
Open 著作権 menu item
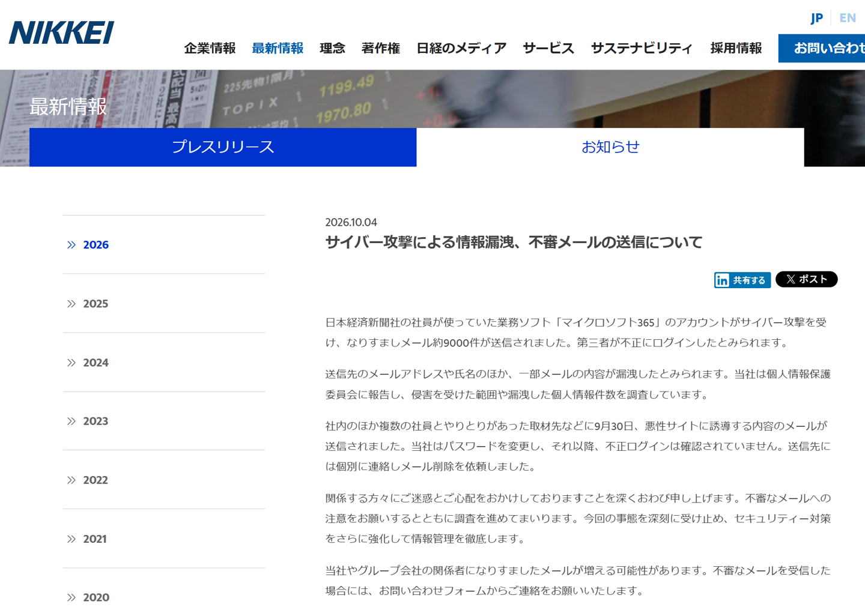[380, 48]
